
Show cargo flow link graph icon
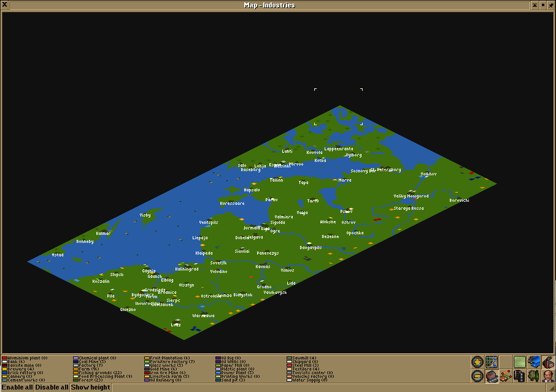pos(506,376)
